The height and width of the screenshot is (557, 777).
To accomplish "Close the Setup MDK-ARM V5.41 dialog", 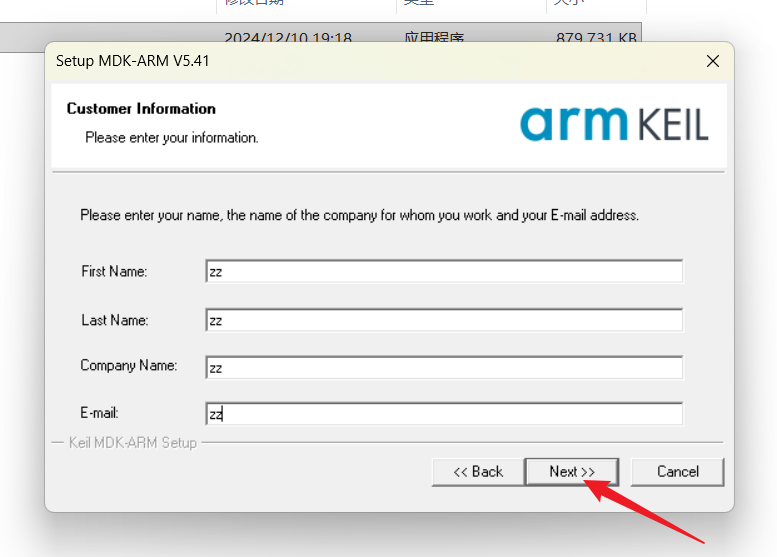I will [713, 61].
